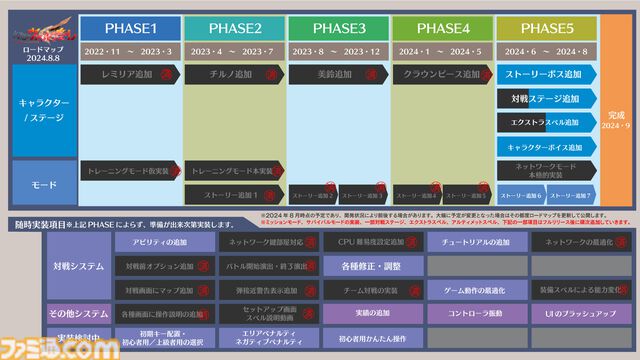Click the date range 2023・8 ～ 2023・12

point(339,52)
